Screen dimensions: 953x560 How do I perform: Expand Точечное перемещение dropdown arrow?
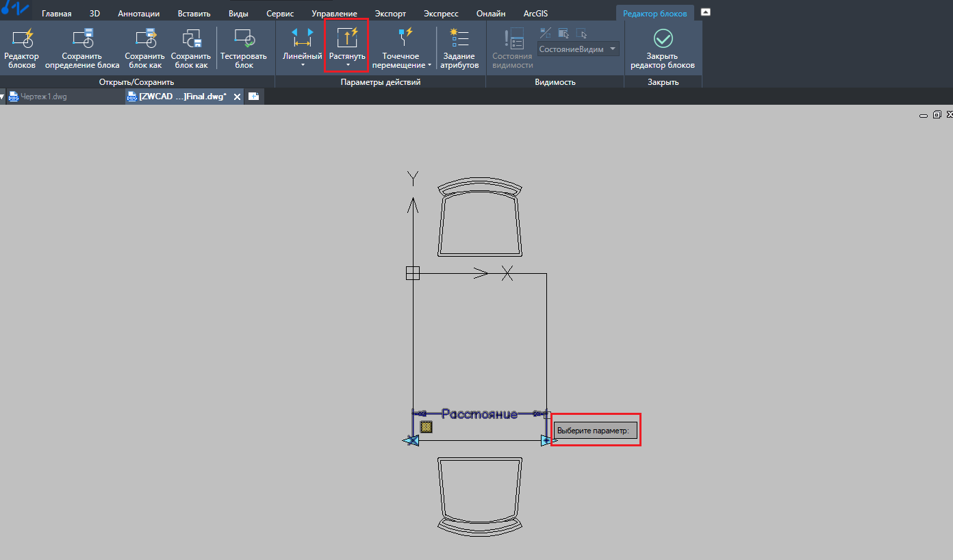click(x=429, y=66)
